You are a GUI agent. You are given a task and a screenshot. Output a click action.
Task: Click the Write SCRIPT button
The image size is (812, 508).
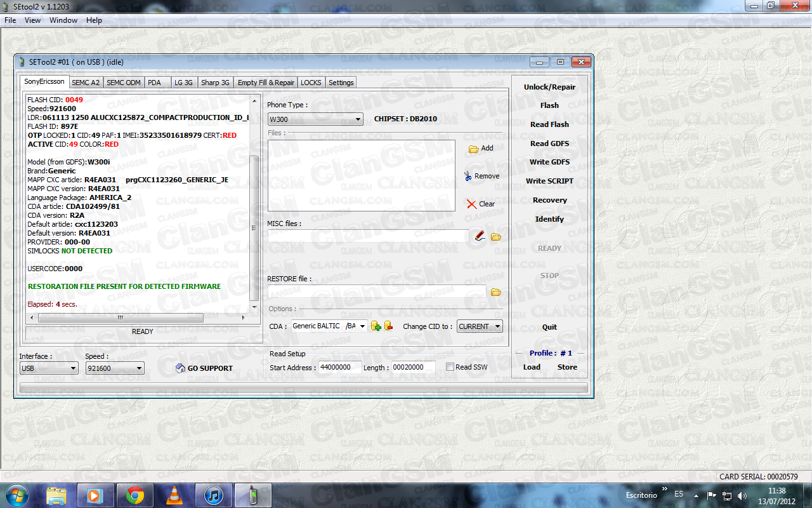(549, 181)
